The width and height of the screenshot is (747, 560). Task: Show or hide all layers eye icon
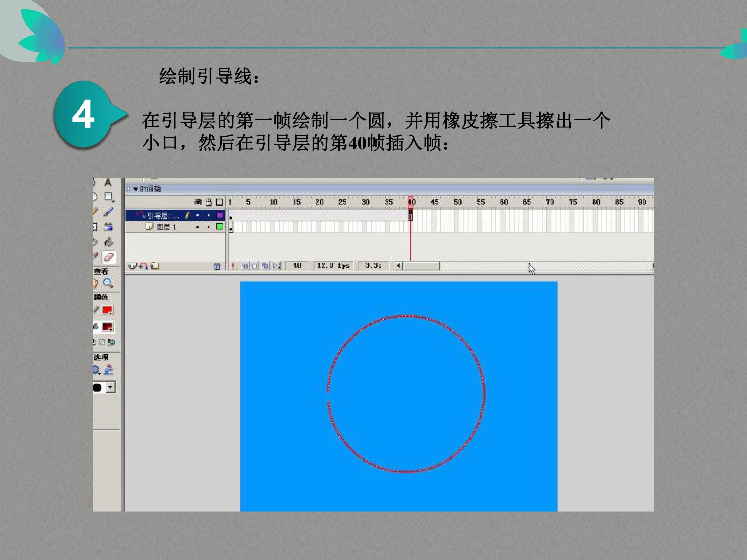point(198,202)
